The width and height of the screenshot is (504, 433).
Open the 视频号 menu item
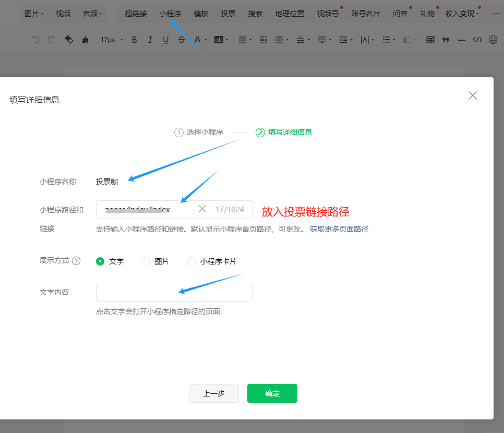click(x=328, y=14)
